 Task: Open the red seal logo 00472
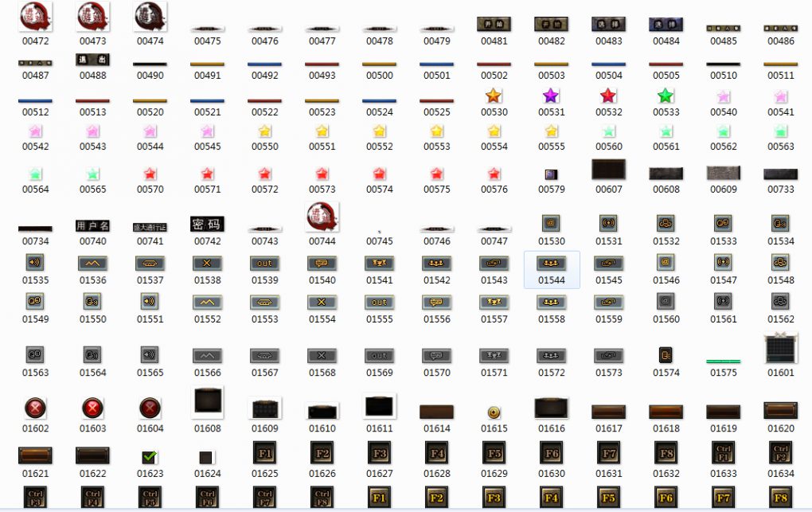pyautogui.click(x=36, y=16)
